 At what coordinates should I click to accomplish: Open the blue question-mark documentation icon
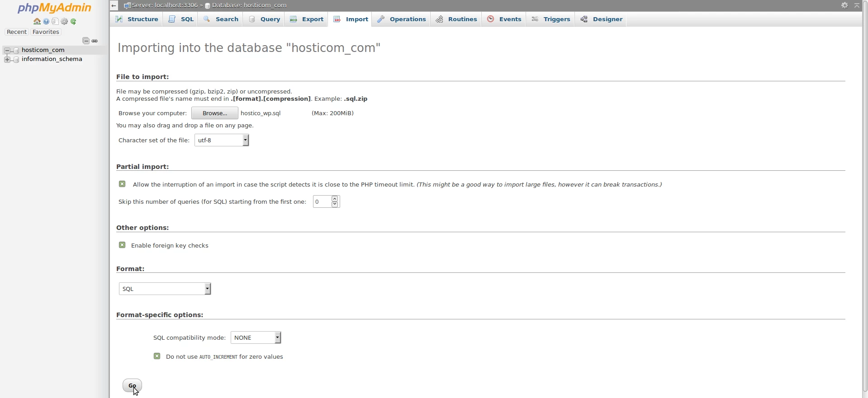coord(46,22)
